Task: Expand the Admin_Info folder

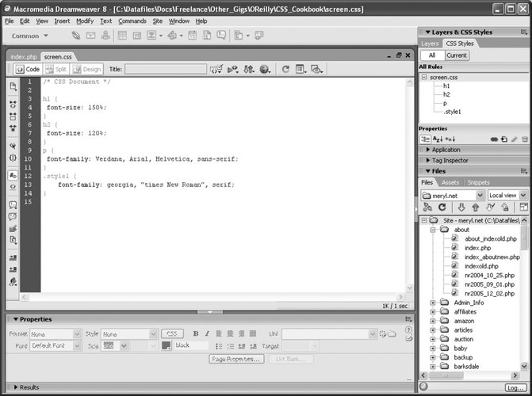Action: tap(433, 303)
